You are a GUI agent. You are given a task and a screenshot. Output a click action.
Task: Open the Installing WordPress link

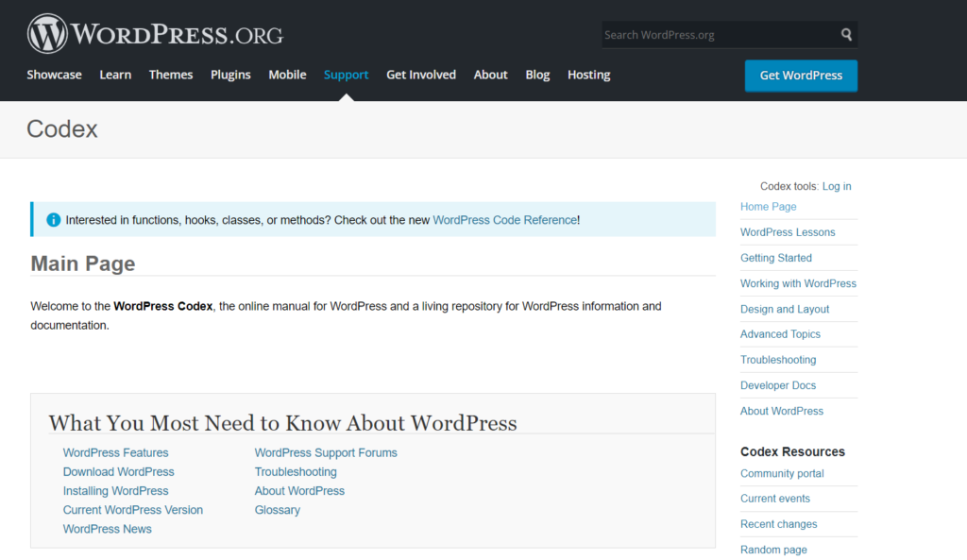(x=115, y=491)
